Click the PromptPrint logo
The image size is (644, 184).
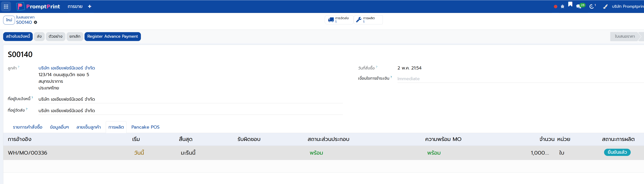pyautogui.click(x=38, y=6)
